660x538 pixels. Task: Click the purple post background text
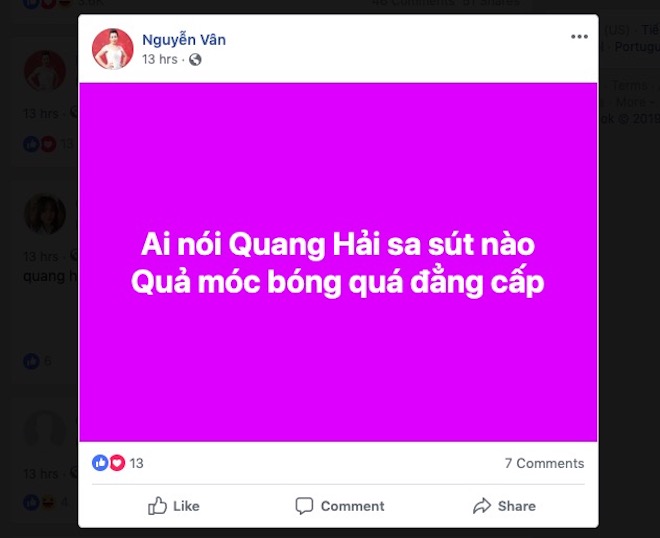click(x=338, y=263)
